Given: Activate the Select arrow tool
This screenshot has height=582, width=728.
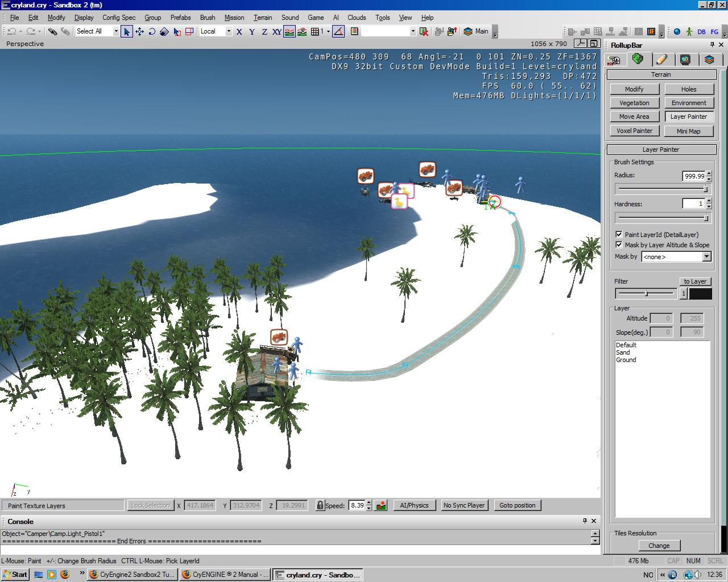Looking at the screenshot, I should tap(127, 31).
